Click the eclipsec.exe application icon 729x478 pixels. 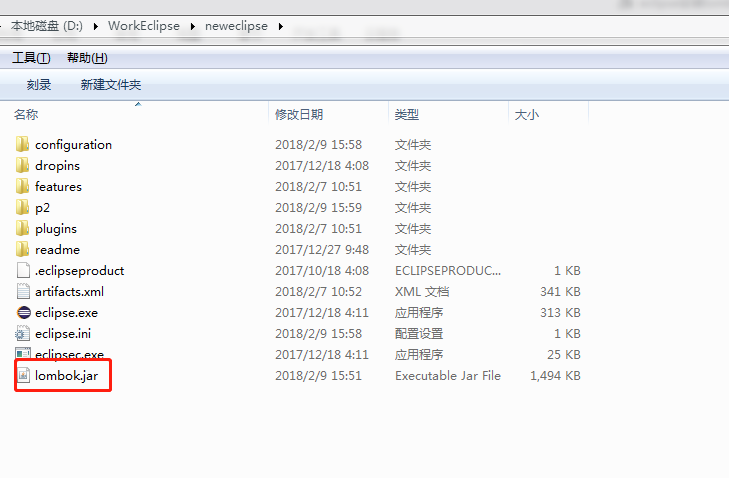[23, 354]
